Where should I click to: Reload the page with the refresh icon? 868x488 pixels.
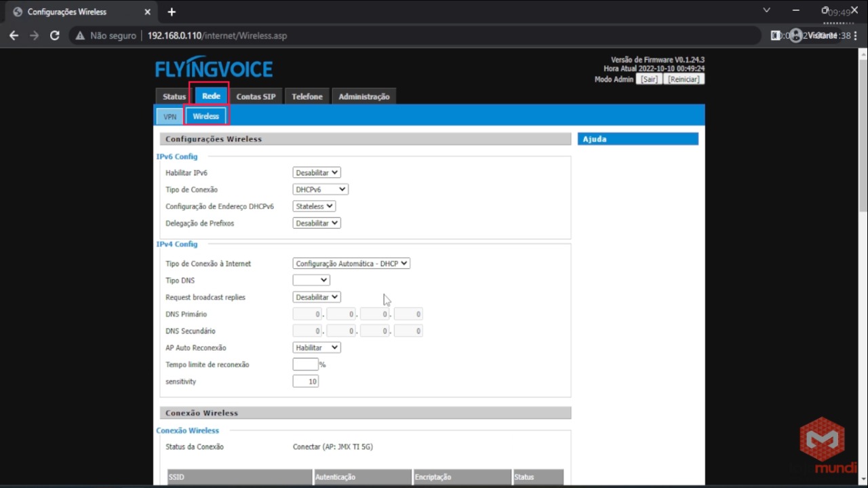click(55, 35)
